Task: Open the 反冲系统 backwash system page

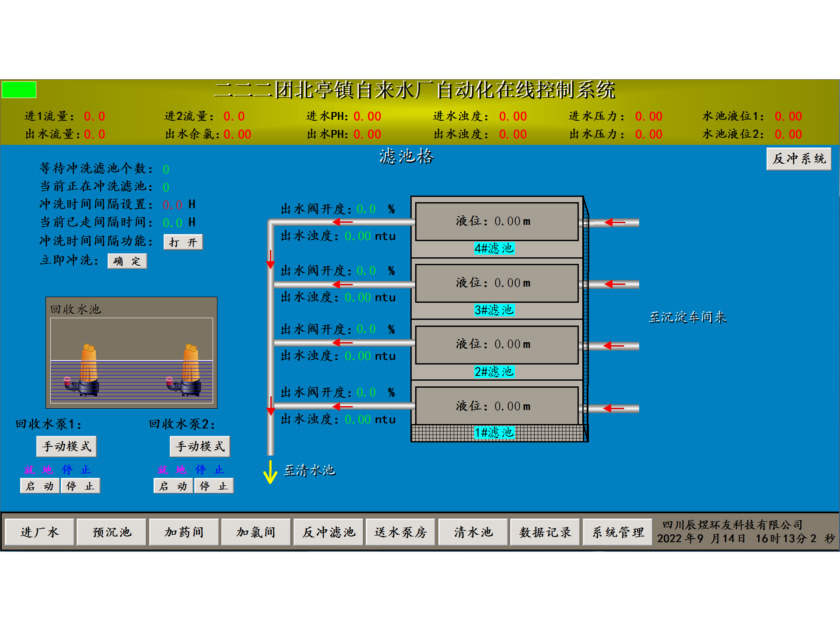Action: pos(798,159)
